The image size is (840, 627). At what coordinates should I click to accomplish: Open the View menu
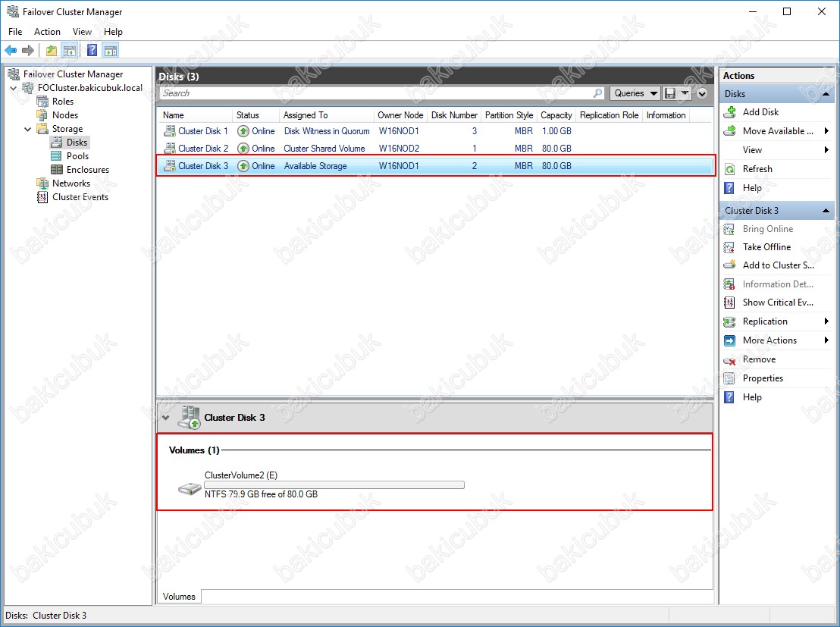click(82, 32)
